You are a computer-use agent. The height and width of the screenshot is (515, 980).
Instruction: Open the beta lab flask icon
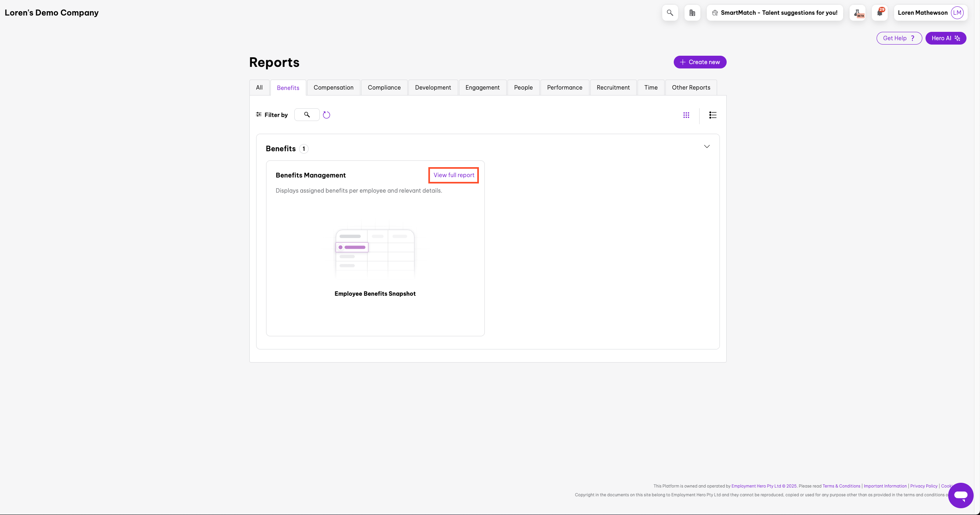click(x=857, y=13)
